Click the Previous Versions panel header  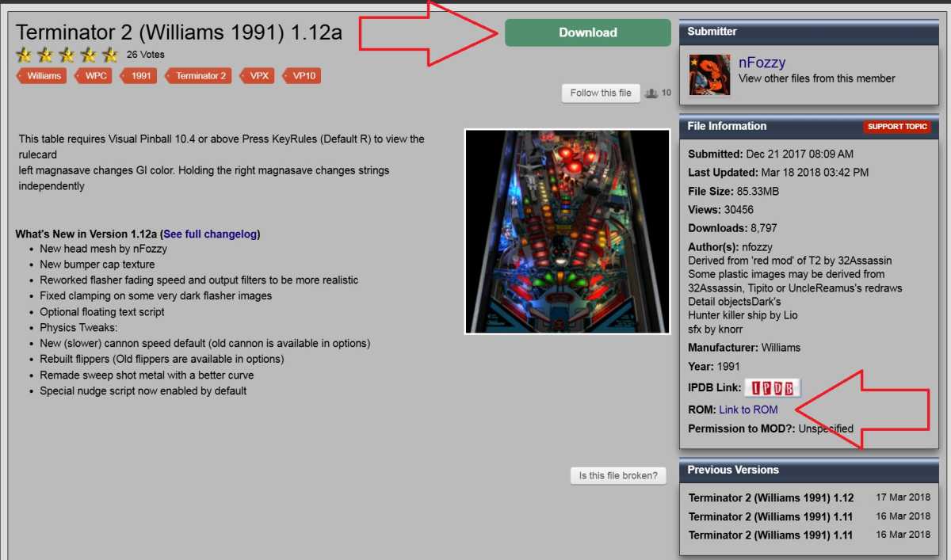(x=808, y=470)
